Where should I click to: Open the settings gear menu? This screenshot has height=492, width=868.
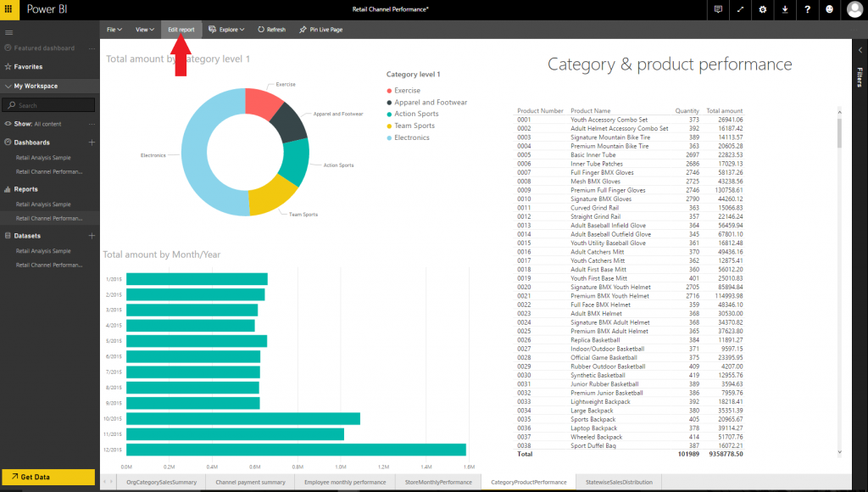[764, 10]
